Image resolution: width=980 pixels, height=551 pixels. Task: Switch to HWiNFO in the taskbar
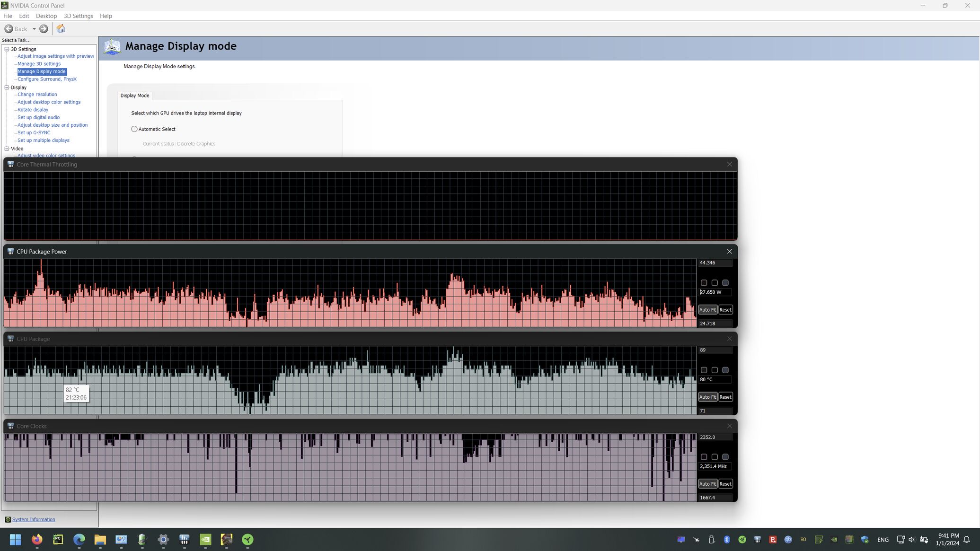pyautogui.click(x=185, y=539)
